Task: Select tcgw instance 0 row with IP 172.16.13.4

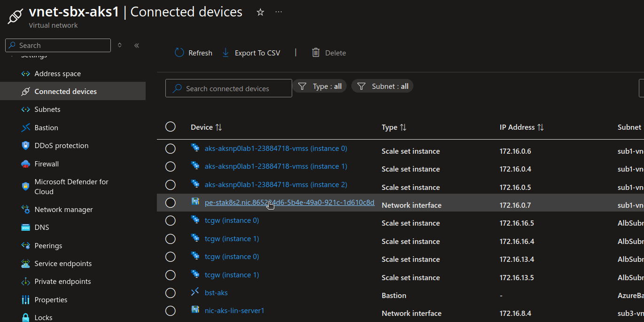Action: point(171,257)
